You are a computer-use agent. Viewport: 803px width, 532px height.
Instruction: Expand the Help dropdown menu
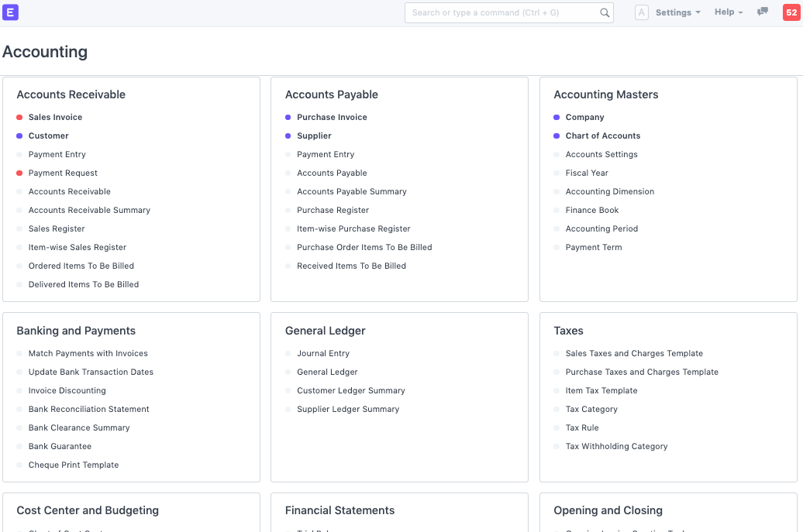click(x=728, y=12)
